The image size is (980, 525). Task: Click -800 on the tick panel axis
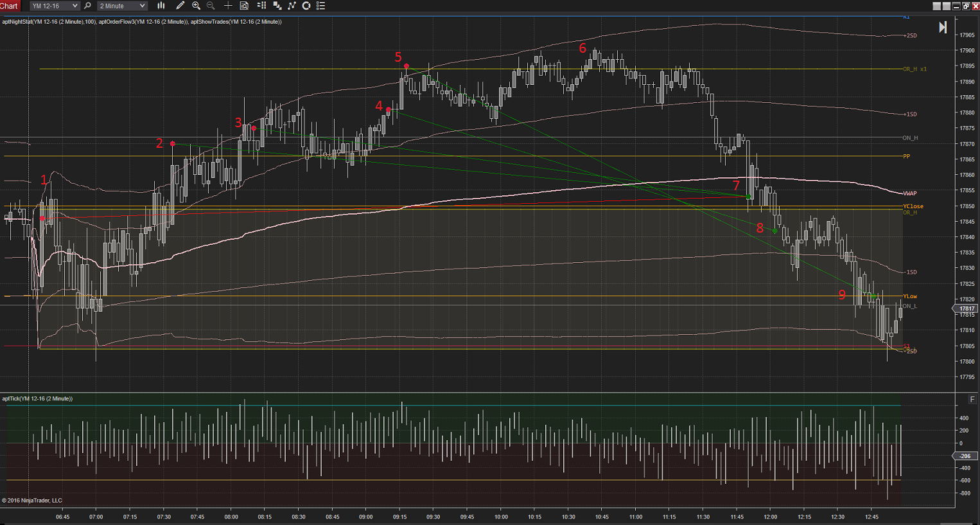[x=964, y=494]
